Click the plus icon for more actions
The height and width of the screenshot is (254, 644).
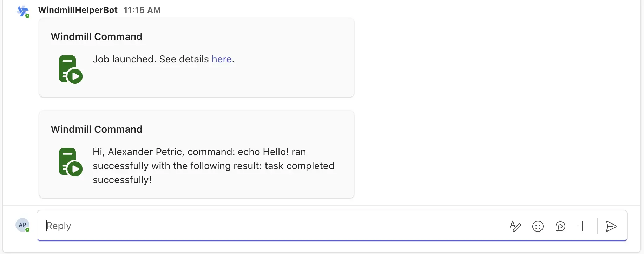tap(582, 226)
